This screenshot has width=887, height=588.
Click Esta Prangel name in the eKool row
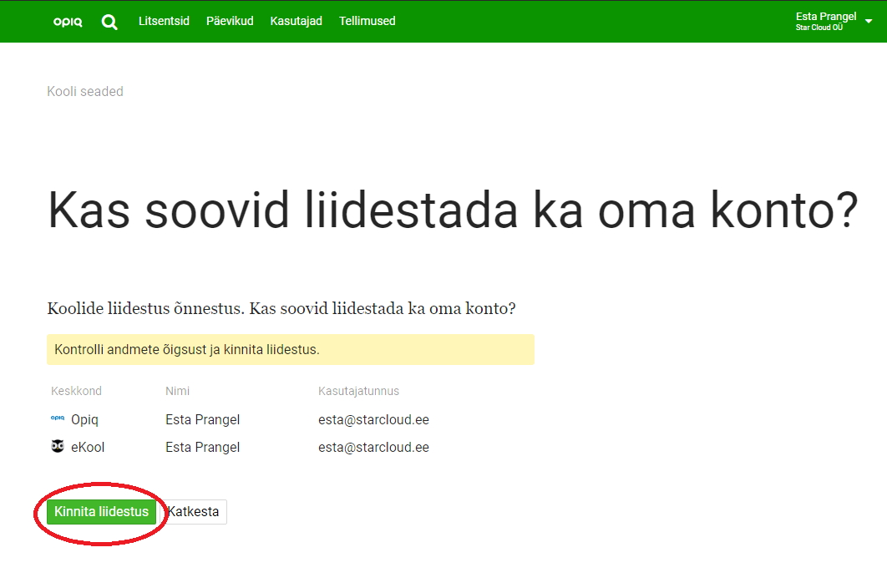click(202, 447)
